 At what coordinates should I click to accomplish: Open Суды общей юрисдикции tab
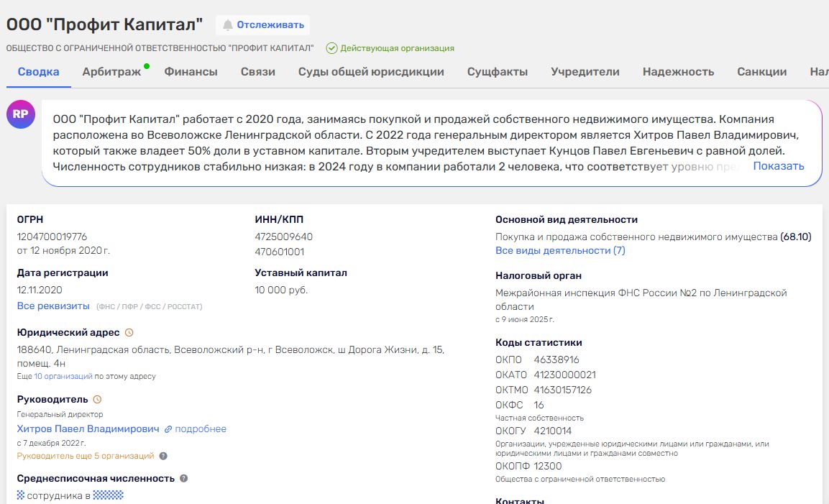pyautogui.click(x=371, y=72)
